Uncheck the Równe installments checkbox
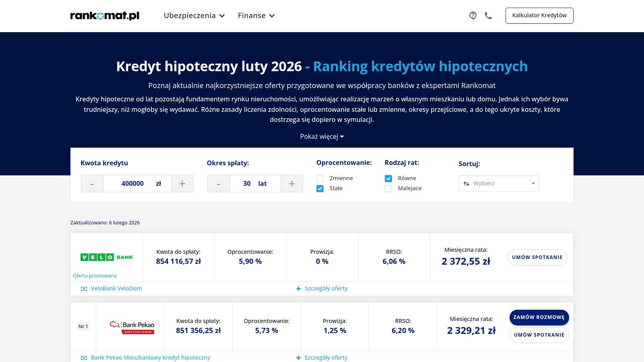The image size is (644, 362). pos(388,179)
